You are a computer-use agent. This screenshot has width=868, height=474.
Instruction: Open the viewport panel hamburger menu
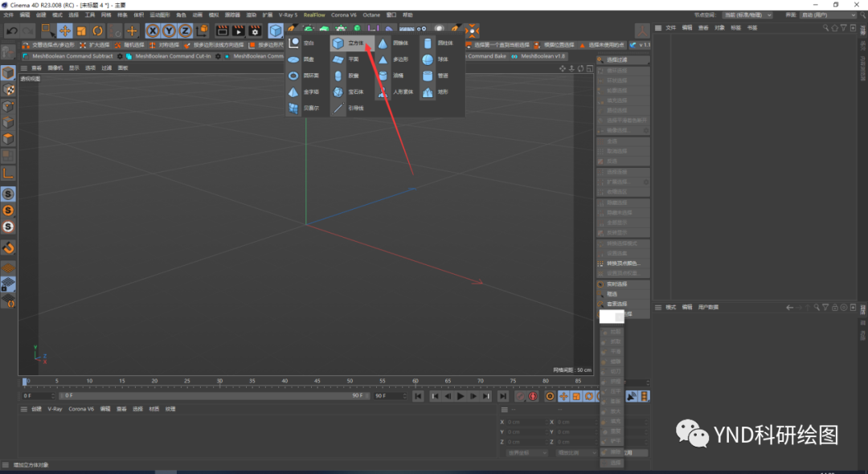click(x=24, y=68)
